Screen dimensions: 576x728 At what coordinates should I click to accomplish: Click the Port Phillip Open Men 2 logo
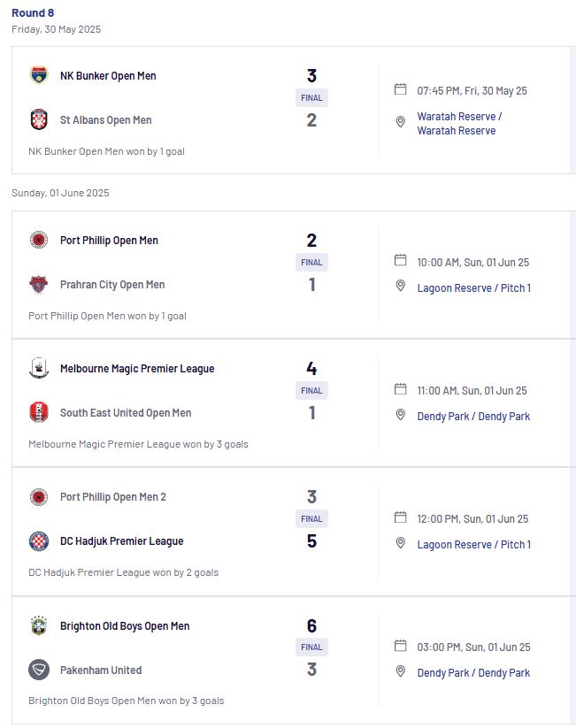[x=39, y=497]
